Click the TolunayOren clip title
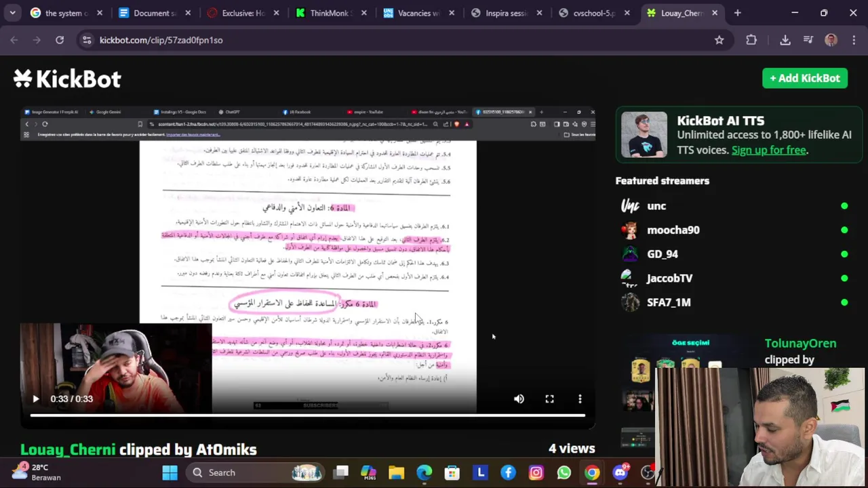The height and width of the screenshot is (488, 868). coord(800,343)
